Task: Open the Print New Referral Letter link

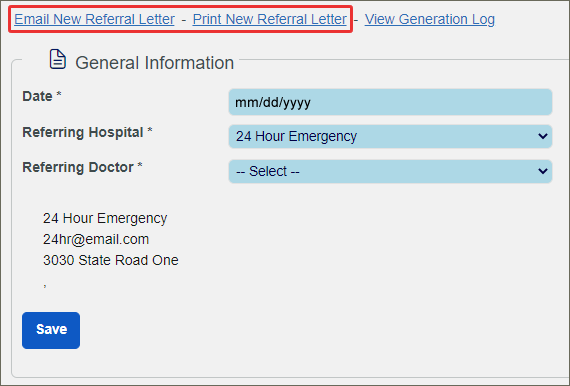Action: point(269,19)
